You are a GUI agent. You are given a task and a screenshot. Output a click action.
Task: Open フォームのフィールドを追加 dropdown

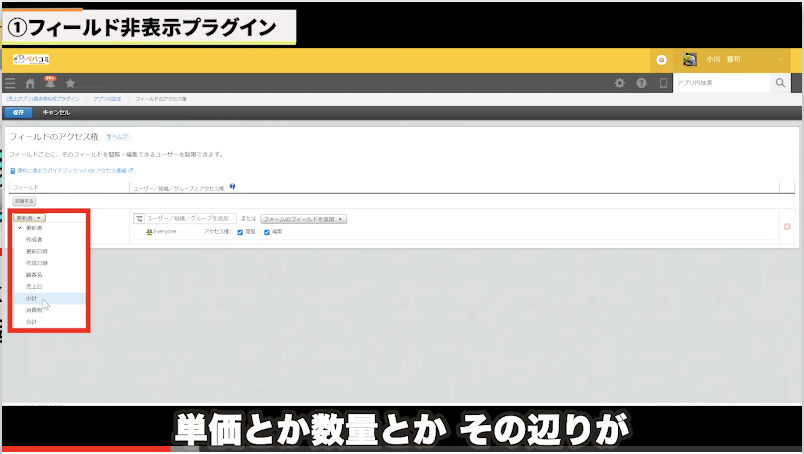click(x=303, y=218)
